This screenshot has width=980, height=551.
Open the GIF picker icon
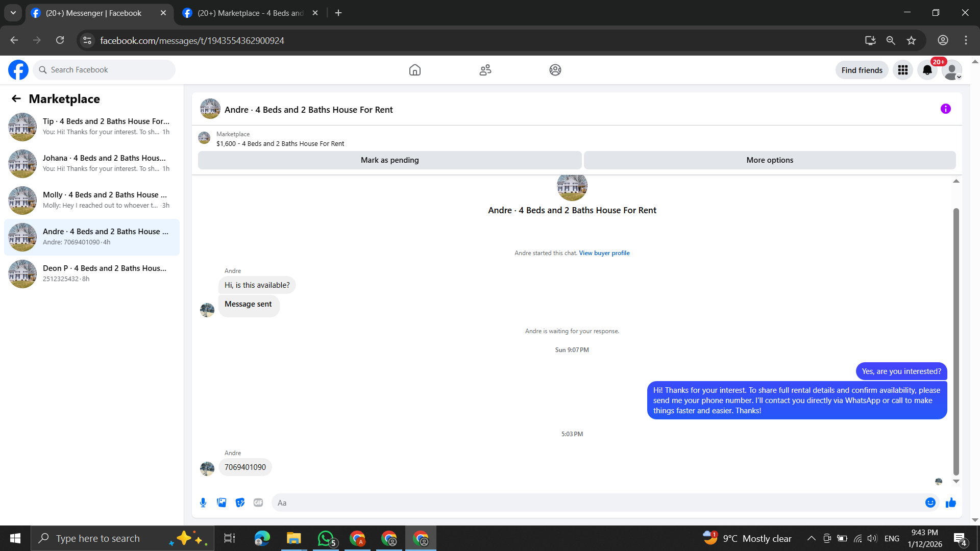[258, 503]
